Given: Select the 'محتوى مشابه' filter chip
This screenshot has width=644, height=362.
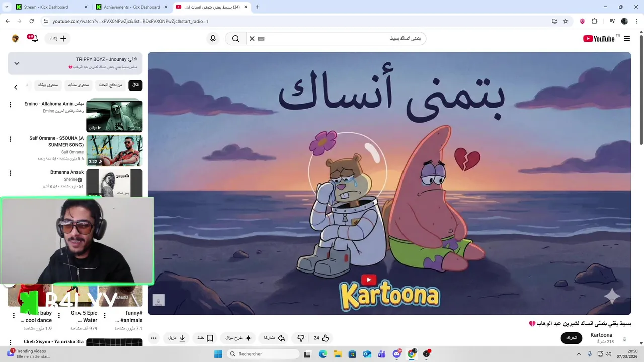Looking at the screenshot, I should tap(78, 85).
